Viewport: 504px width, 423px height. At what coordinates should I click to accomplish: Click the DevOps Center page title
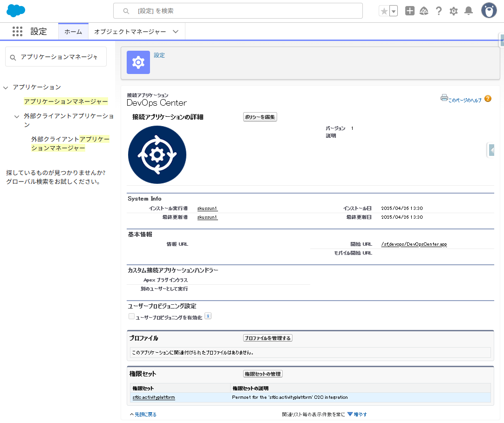[157, 103]
